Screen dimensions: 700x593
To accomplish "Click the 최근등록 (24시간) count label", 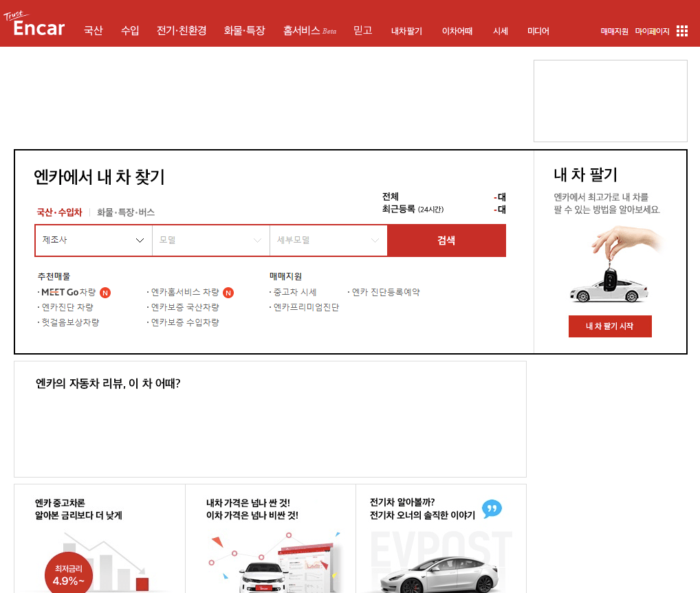I will pyautogui.click(x=413, y=210).
